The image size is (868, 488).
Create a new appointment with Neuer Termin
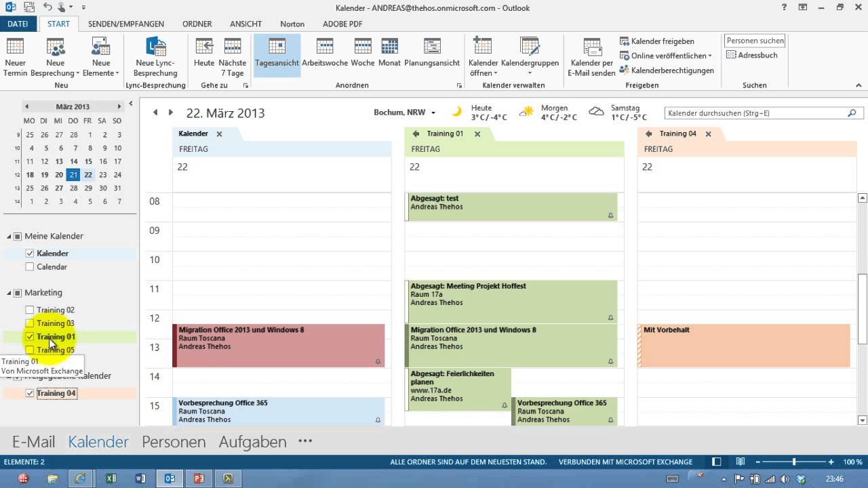click(x=15, y=58)
